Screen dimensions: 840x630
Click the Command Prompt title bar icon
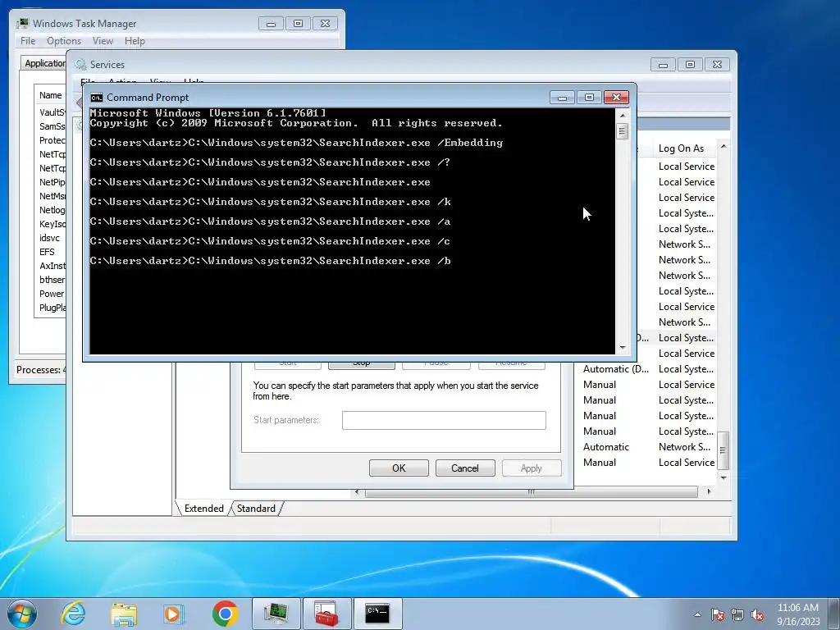pyautogui.click(x=97, y=98)
